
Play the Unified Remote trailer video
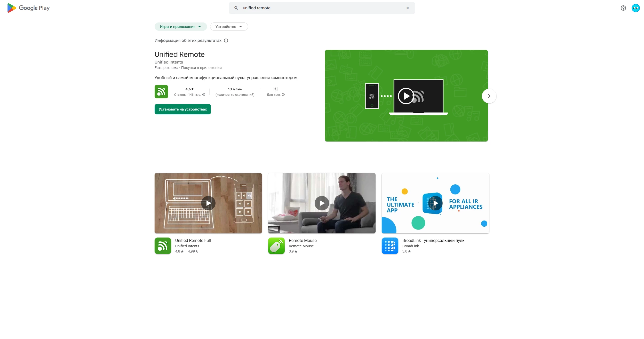[406, 96]
